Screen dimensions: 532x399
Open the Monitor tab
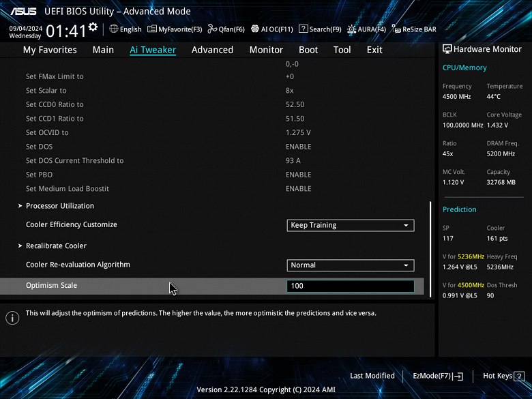point(266,50)
